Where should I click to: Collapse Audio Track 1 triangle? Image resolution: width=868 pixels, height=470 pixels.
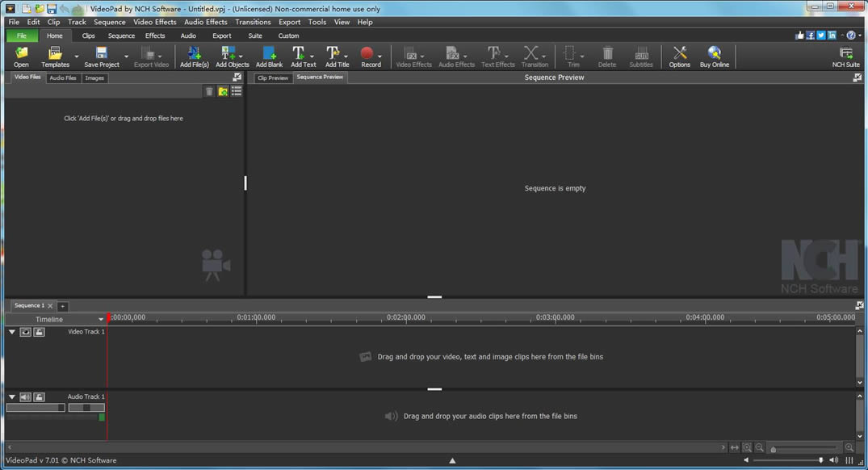coord(11,397)
